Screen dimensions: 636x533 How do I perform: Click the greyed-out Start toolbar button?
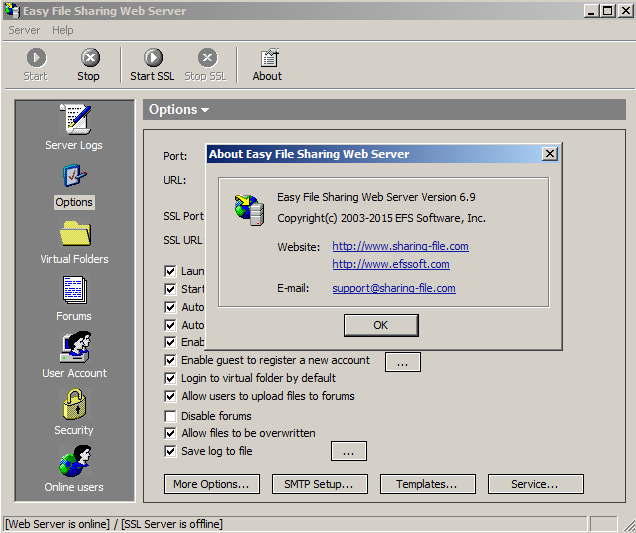(x=36, y=65)
